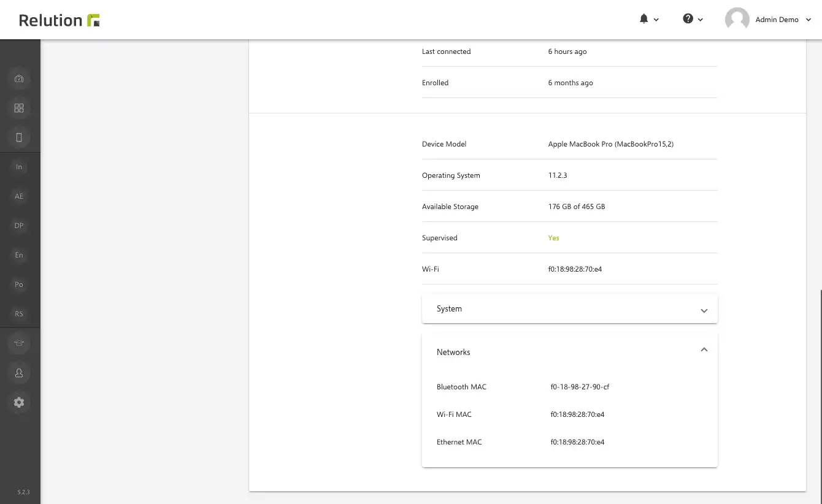Open the settings gear icon in sidebar

[19, 402]
